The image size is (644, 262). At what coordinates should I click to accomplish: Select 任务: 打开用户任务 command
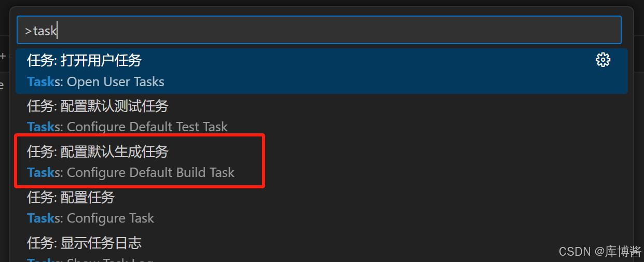click(x=84, y=60)
